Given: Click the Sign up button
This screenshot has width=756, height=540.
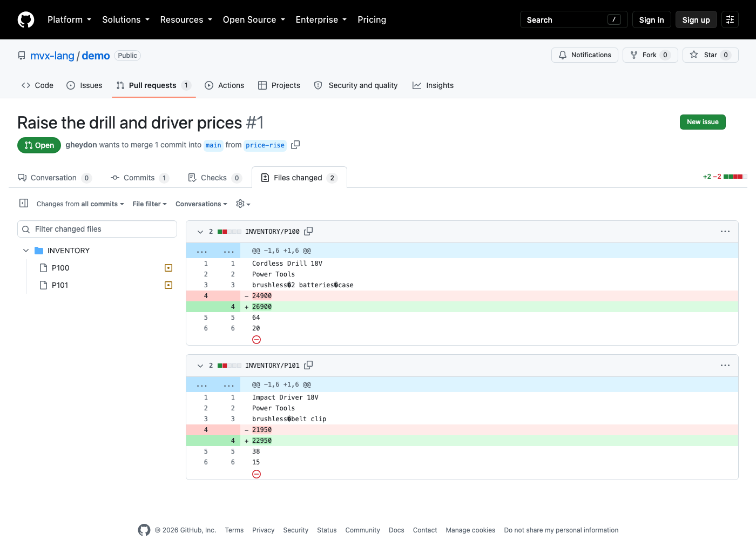Looking at the screenshot, I should [696, 19].
